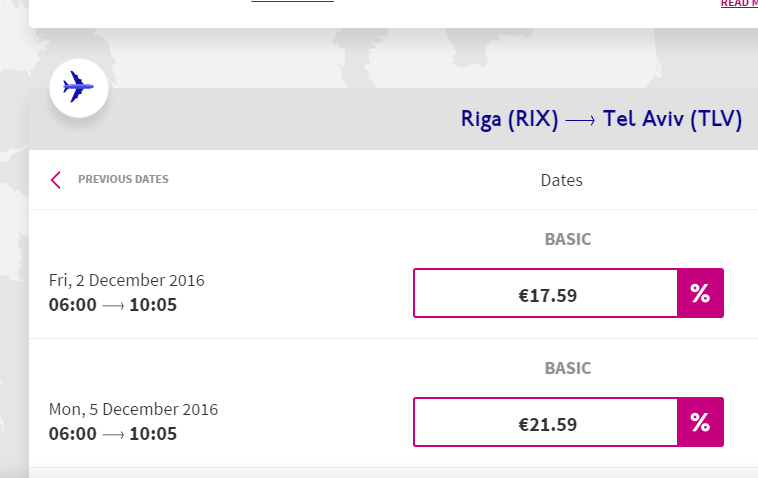
Task: Select the Fri, 2 December 2016 date text
Action: tap(126, 280)
